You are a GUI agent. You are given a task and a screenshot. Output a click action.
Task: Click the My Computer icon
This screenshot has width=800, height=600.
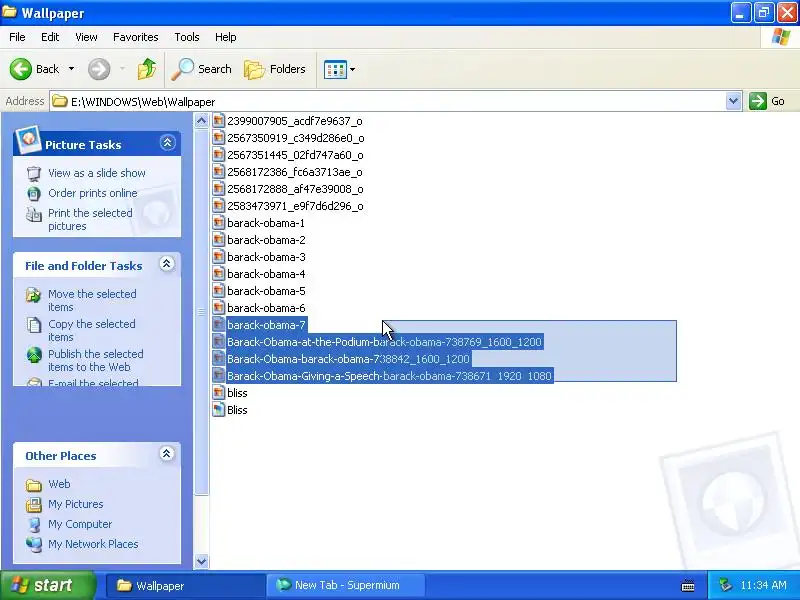34,524
